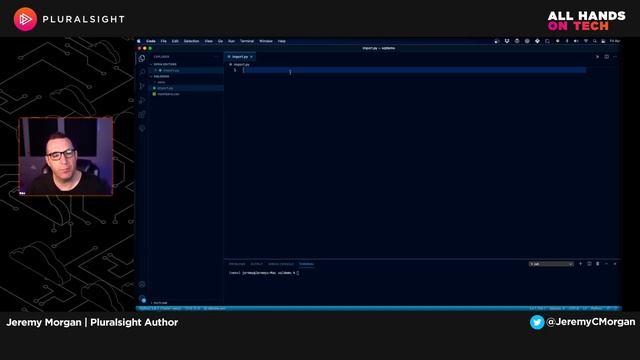Open the Window menu
Image resolution: width=640 pixels, height=360 pixels.
click(x=266, y=41)
